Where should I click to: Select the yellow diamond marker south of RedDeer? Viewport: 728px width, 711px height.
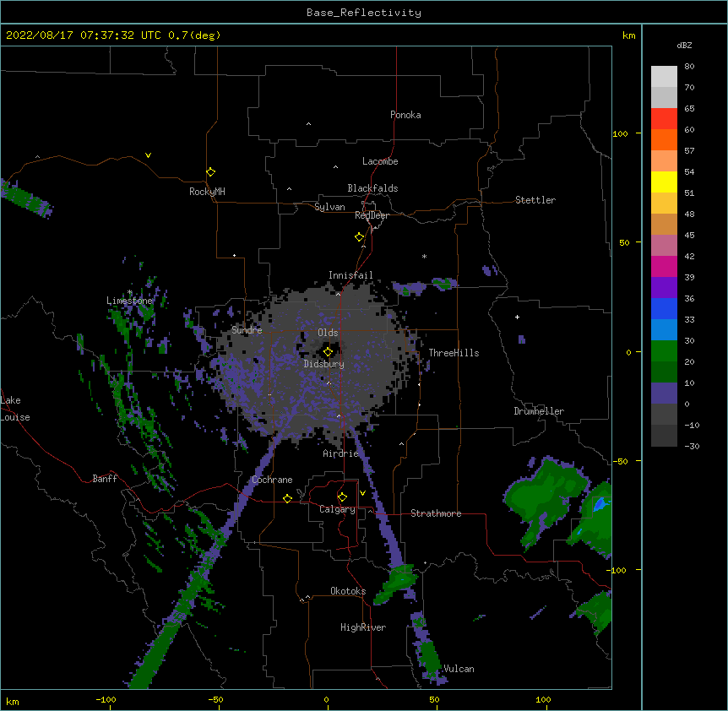pyautogui.click(x=360, y=237)
